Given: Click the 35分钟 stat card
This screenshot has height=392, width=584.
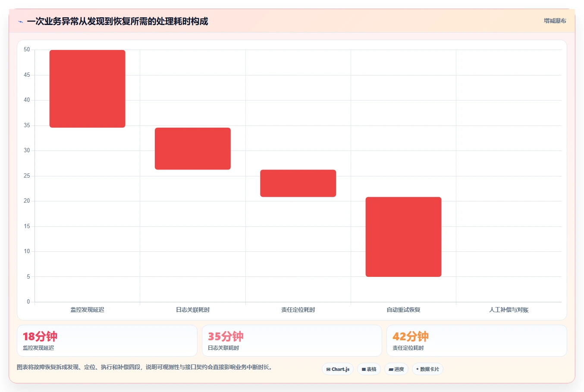Looking at the screenshot, I should coord(292,341).
